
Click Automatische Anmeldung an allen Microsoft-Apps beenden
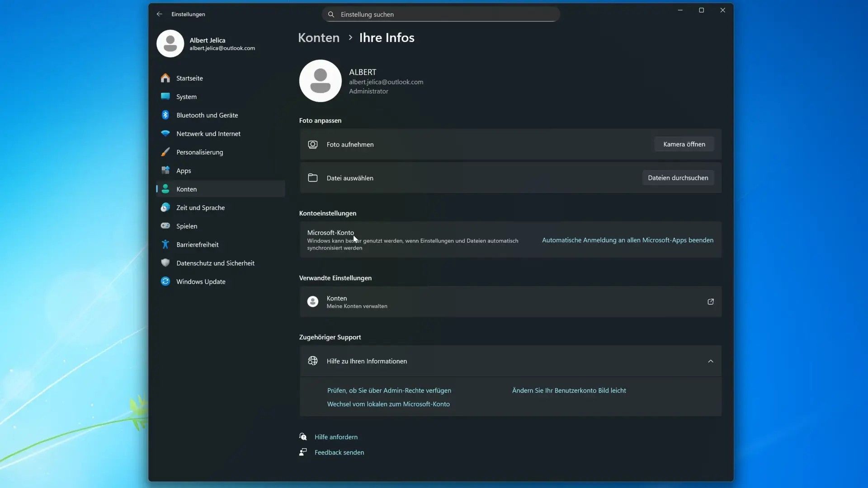627,240
